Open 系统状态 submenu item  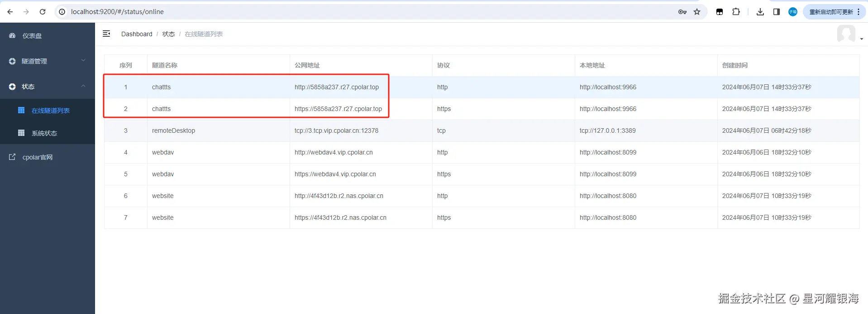[x=48, y=133]
